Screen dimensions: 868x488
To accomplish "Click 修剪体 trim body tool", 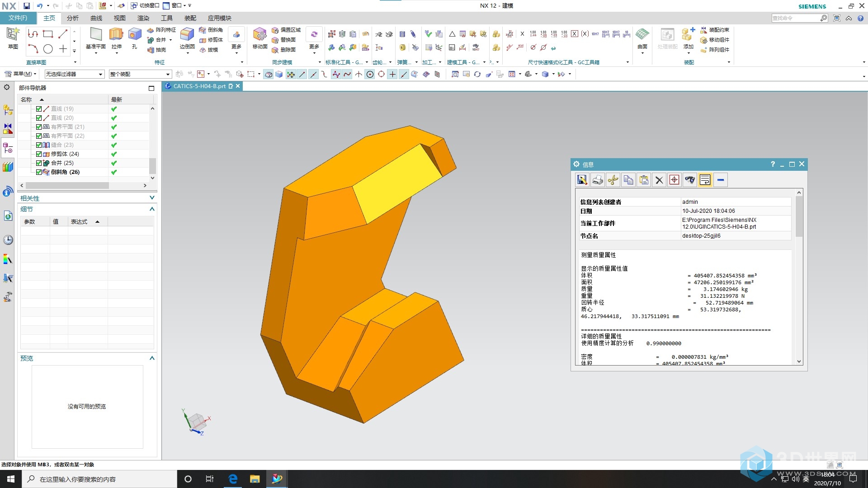I will click(x=211, y=40).
